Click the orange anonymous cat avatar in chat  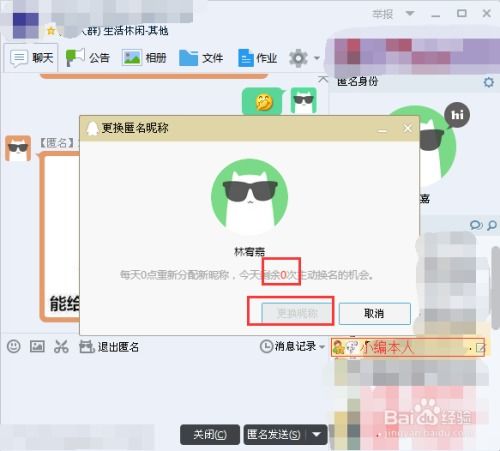pyautogui.click(x=18, y=148)
